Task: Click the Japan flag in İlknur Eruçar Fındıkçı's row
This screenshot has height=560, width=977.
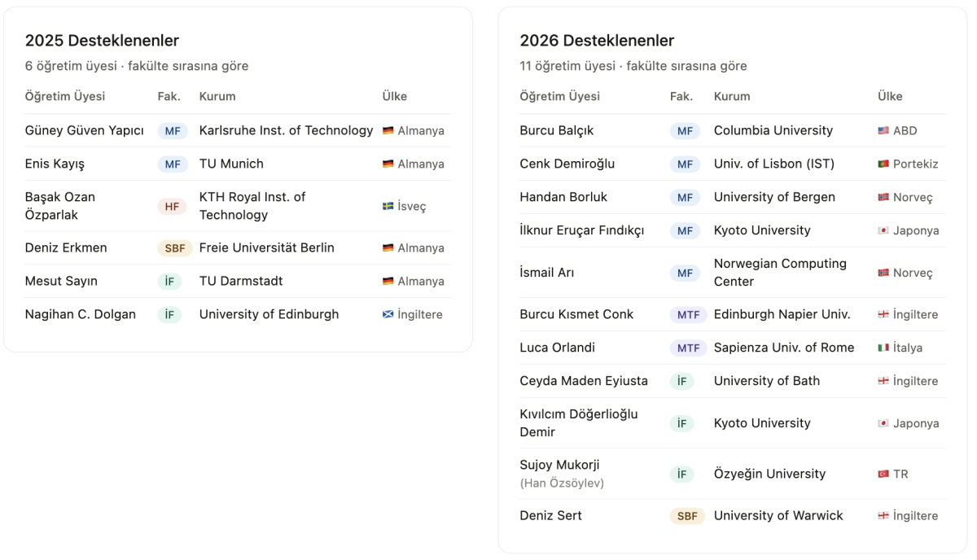Action: click(x=883, y=231)
